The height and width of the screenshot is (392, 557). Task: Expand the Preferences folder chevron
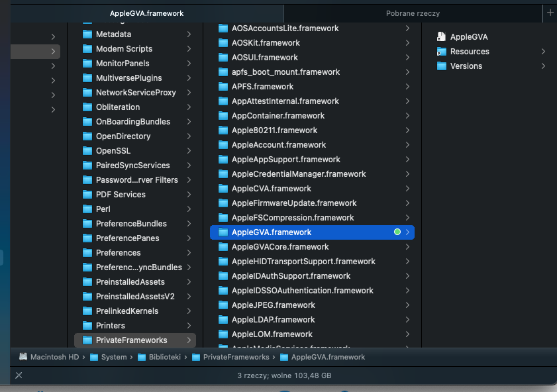coord(189,252)
